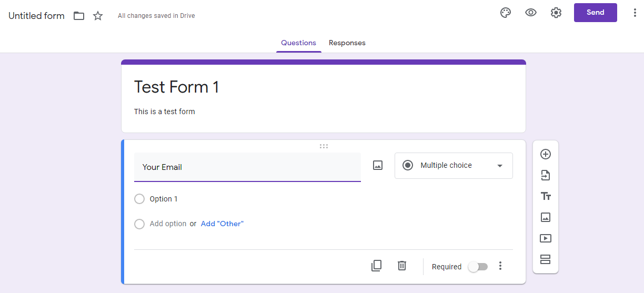Add a new section to the form
The width and height of the screenshot is (644, 293).
tap(546, 259)
